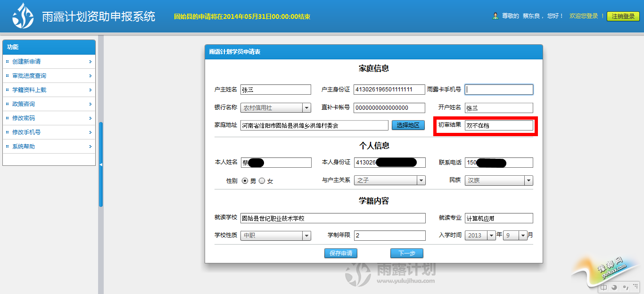Click the arrow icon beside 创建新申请
Viewport: 644px width, 294px height.
[x=90, y=62]
